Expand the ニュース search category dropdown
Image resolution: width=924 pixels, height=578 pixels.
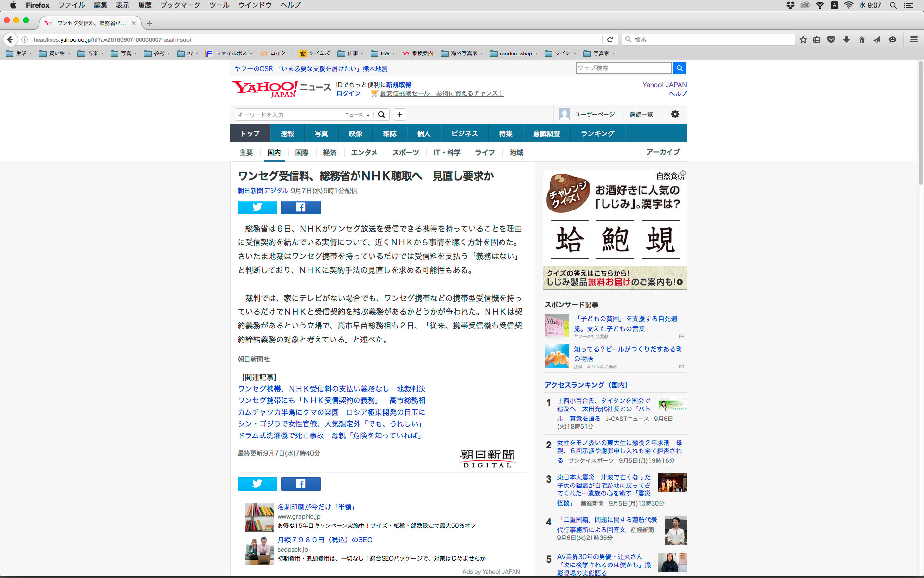[x=357, y=115]
